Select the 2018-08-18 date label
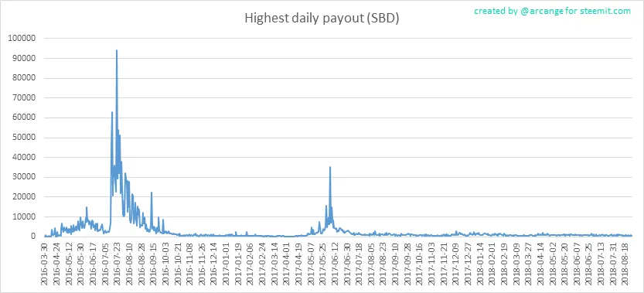 click(626, 264)
